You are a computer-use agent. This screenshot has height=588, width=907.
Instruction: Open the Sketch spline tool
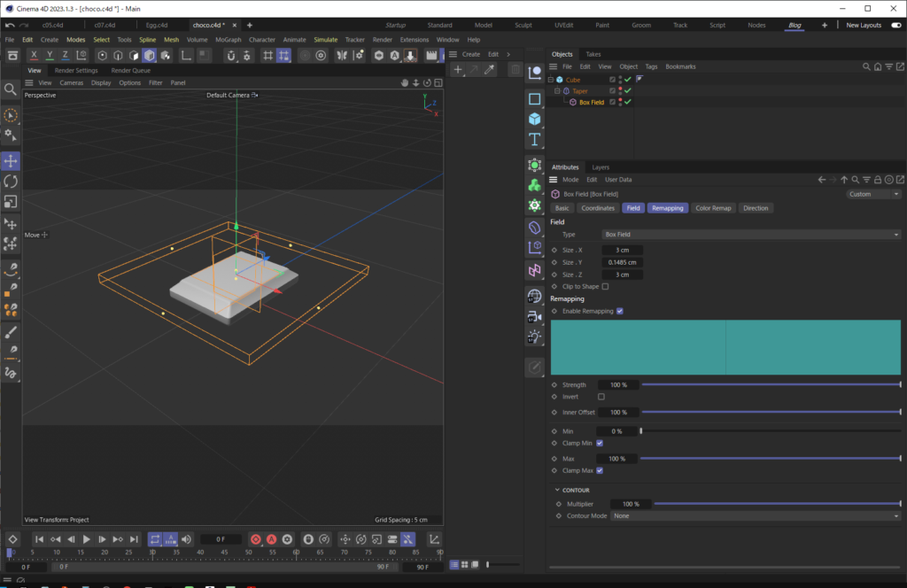click(x=12, y=373)
